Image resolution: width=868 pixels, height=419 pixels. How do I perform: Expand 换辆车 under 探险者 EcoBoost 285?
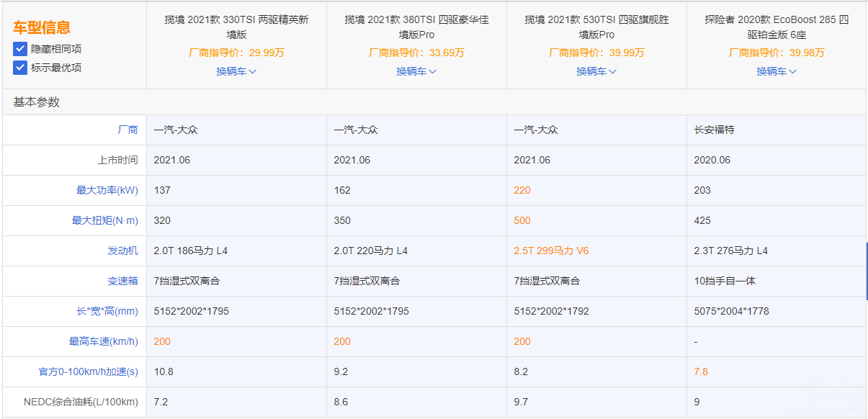point(777,71)
